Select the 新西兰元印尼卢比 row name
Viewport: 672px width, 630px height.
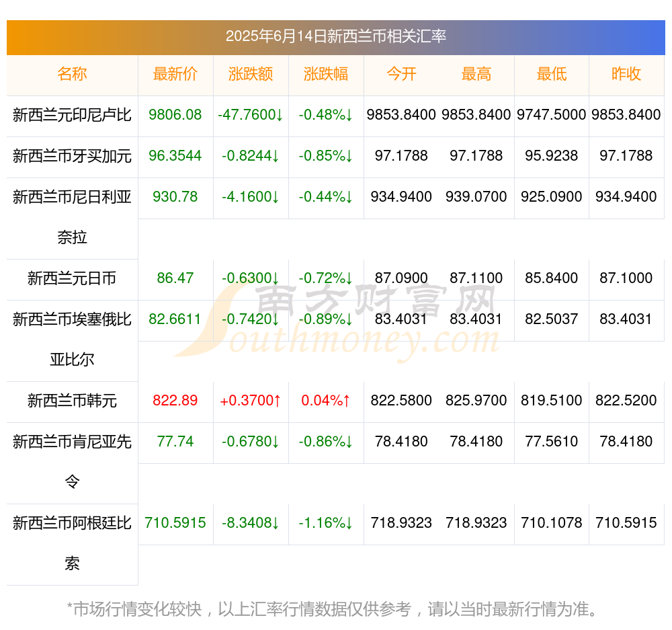[72, 115]
